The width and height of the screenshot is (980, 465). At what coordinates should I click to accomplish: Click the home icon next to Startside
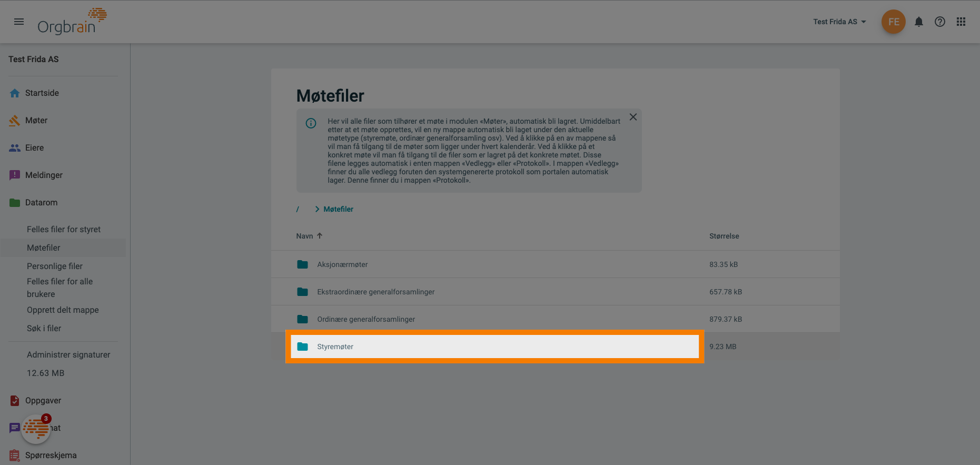(x=15, y=93)
